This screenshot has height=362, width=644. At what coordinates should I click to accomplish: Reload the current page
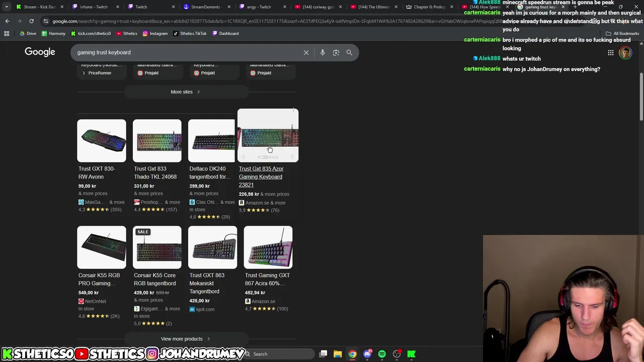click(31, 21)
